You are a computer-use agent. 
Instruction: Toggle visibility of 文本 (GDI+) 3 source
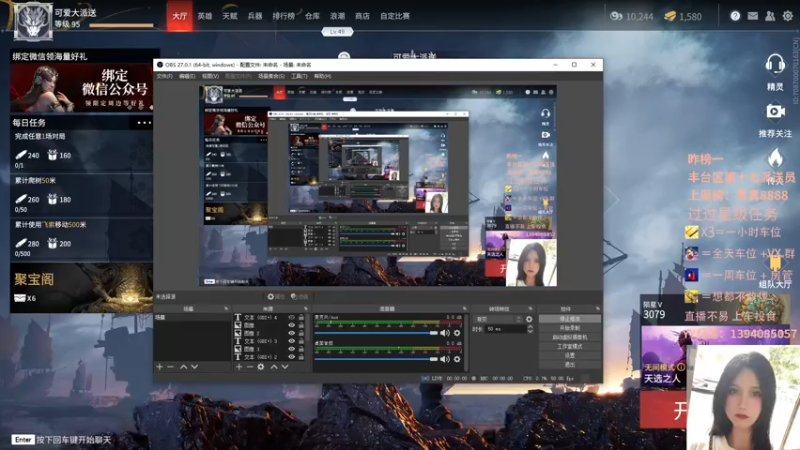[291, 341]
